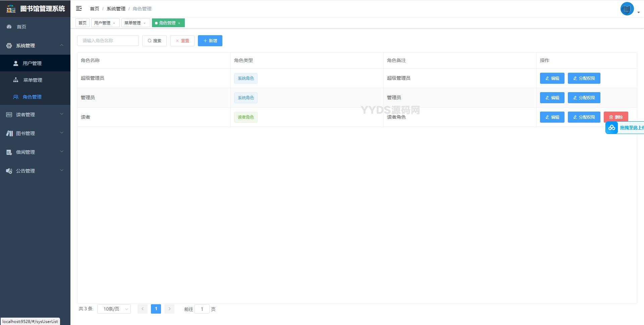Close the active 角色管理 tab
This screenshot has width=644, height=325.
179,23
